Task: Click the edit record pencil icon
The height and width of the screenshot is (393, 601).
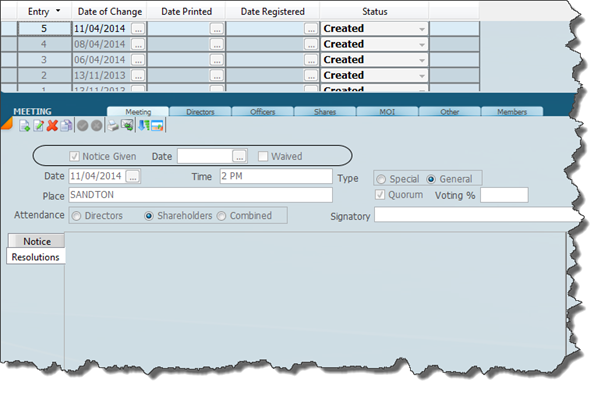Action: click(38, 126)
